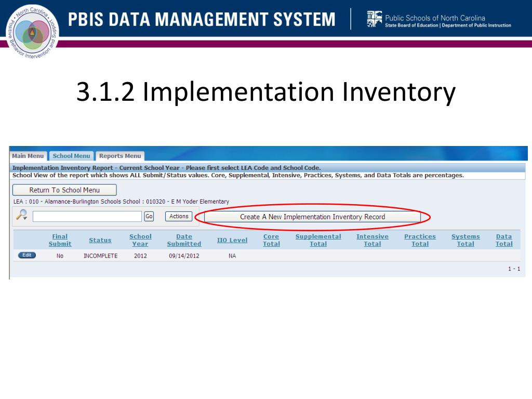Click the NC PBIS circular logo
Viewport: 532px width, 399px height.
pyautogui.click(x=33, y=32)
